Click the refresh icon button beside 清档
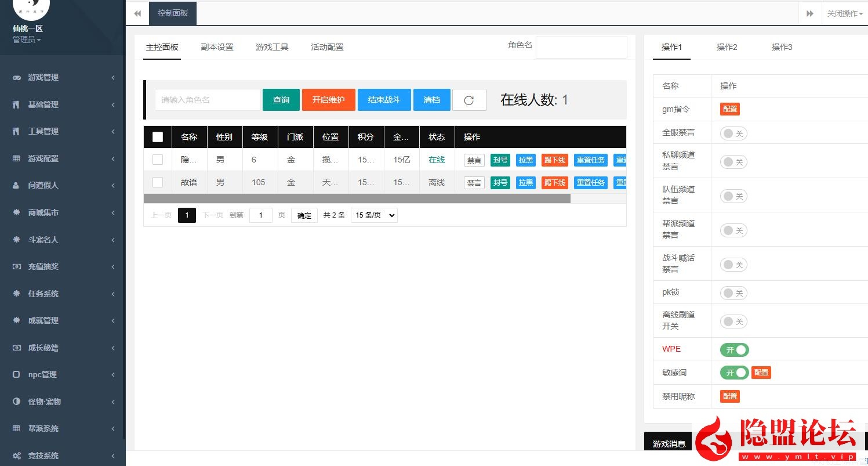 click(x=469, y=100)
